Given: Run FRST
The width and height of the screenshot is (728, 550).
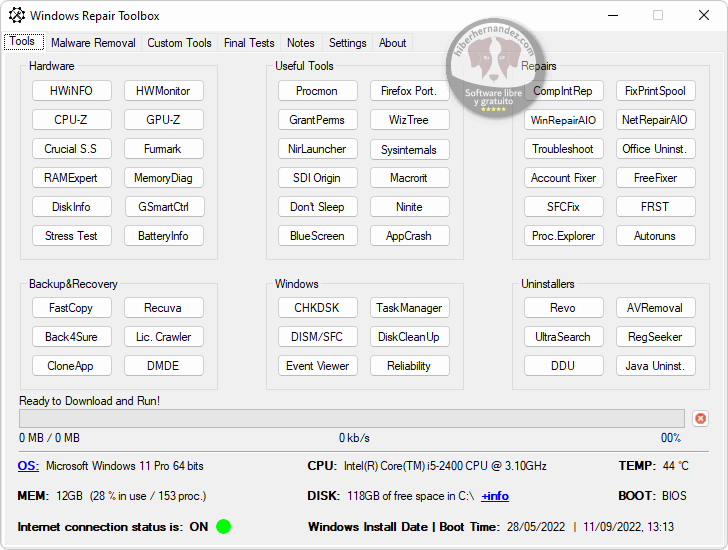Looking at the screenshot, I should [x=656, y=207].
